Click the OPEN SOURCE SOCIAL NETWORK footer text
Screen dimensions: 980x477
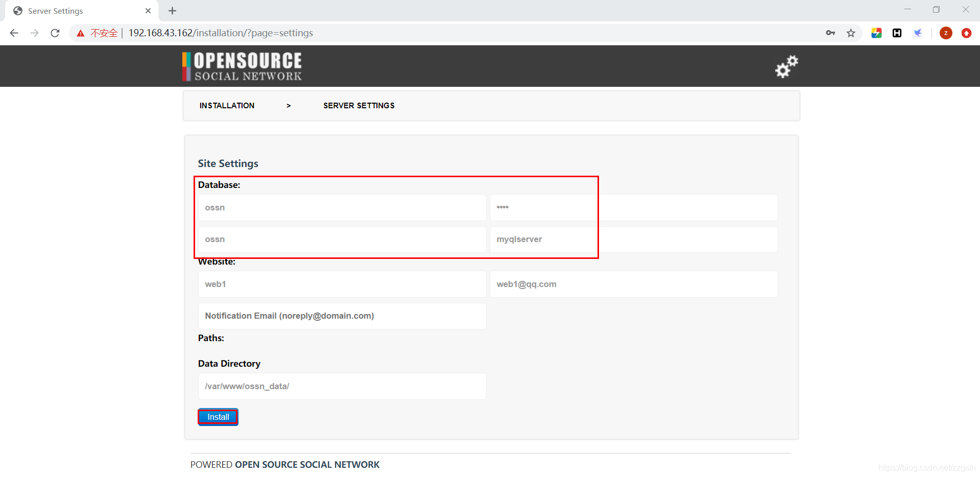tap(307, 465)
